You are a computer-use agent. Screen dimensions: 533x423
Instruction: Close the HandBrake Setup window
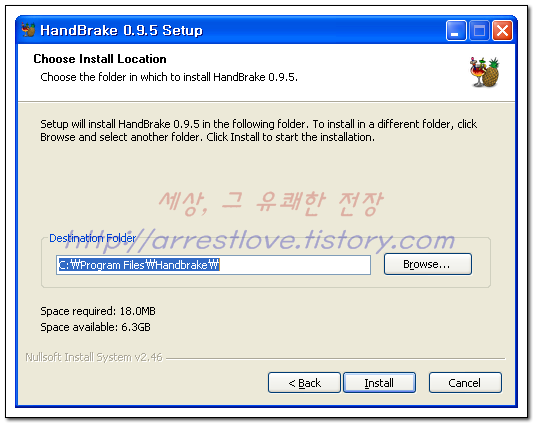click(502, 31)
